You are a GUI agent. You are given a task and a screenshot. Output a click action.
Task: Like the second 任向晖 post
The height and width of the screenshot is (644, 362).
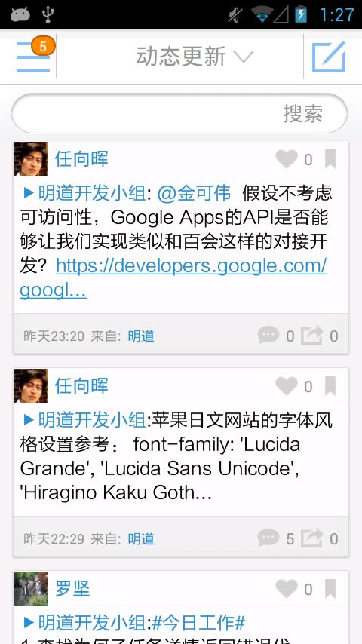pos(287,386)
